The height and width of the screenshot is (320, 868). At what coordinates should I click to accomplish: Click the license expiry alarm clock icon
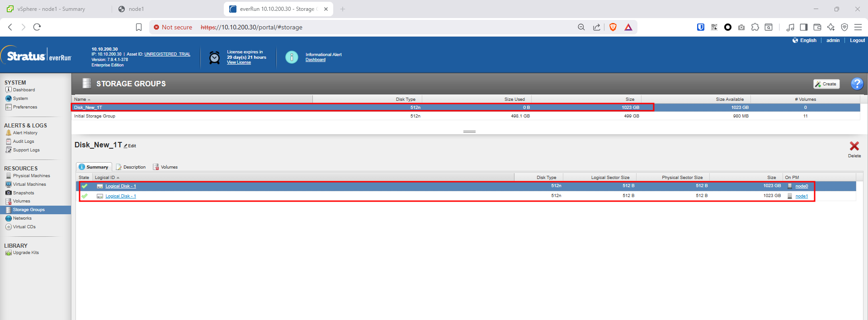pyautogui.click(x=215, y=57)
